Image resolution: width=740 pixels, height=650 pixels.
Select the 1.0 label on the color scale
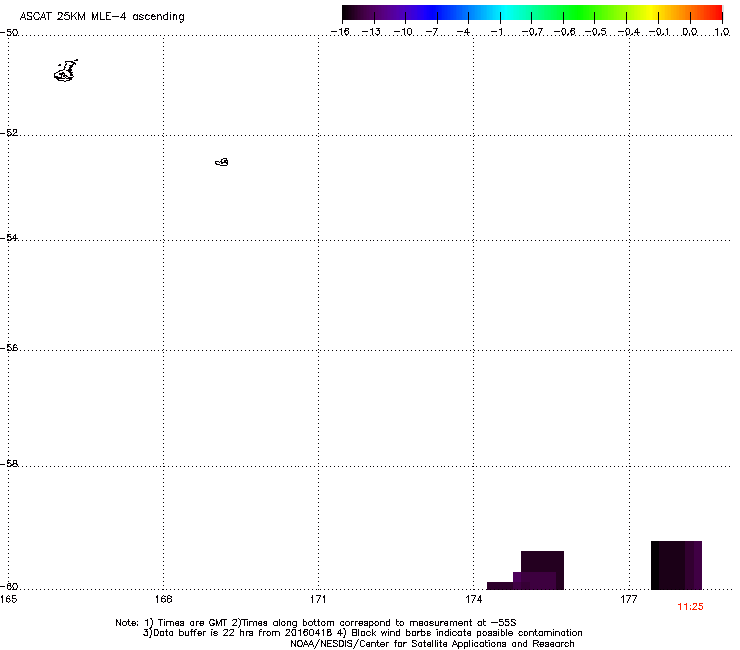[x=722, y=32]
